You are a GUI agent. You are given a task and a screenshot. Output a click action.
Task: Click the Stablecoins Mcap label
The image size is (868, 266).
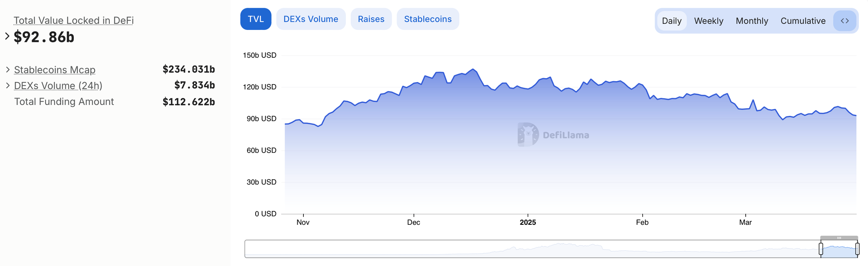click(55, 70)
